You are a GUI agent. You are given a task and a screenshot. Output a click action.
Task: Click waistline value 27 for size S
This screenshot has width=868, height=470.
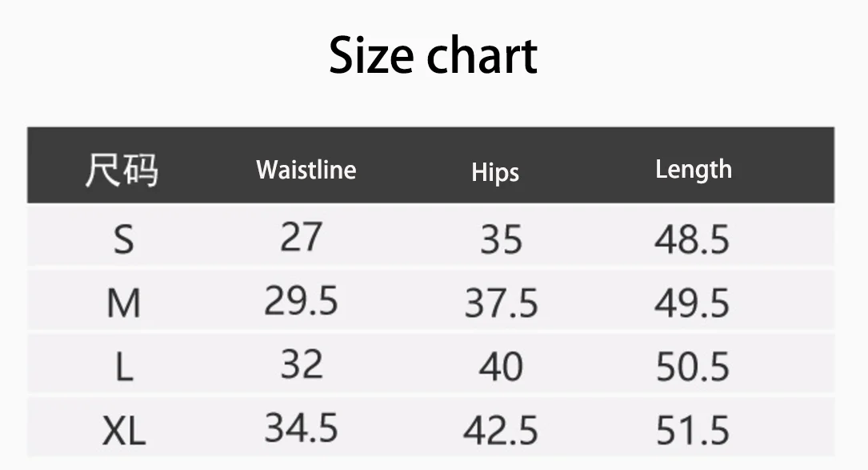[301, 237]
